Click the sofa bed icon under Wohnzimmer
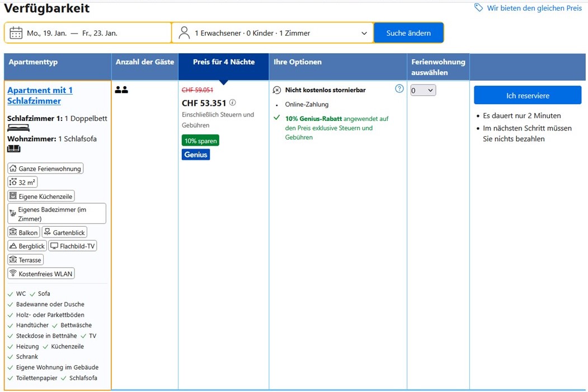The height and width of the screenshot is (392, 588). point(14,149)
